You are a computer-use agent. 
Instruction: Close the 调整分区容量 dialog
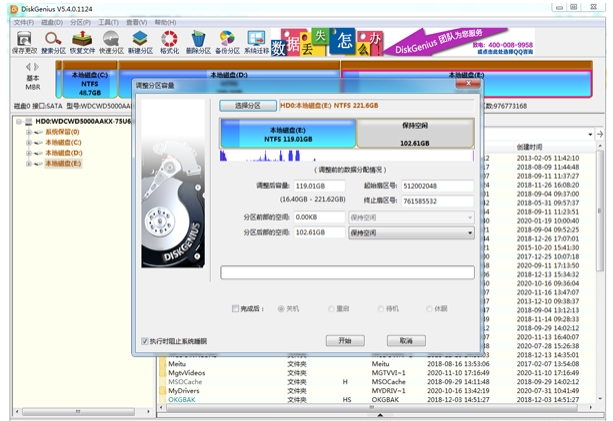[x=468, y=84]
